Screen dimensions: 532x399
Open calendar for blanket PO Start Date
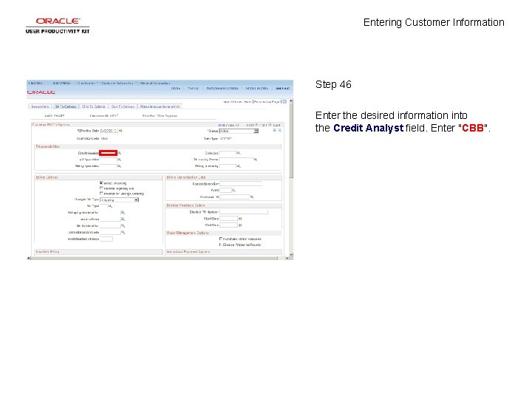(x=240, y=219)
